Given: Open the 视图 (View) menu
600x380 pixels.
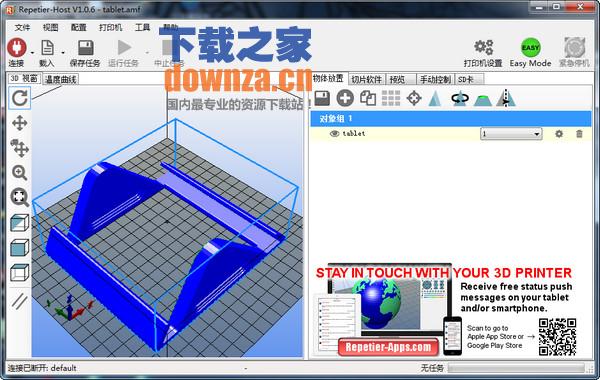Looking at the screenshot, I should 50,27.
